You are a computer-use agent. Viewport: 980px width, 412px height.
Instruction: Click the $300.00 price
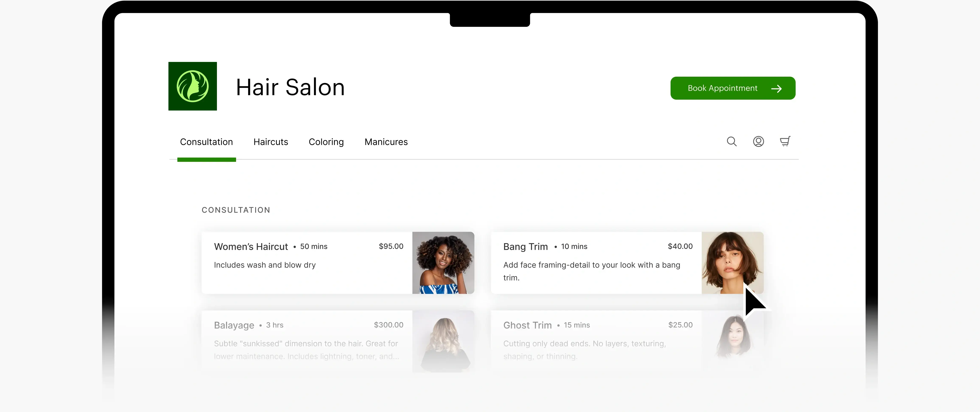pos(388,325)
